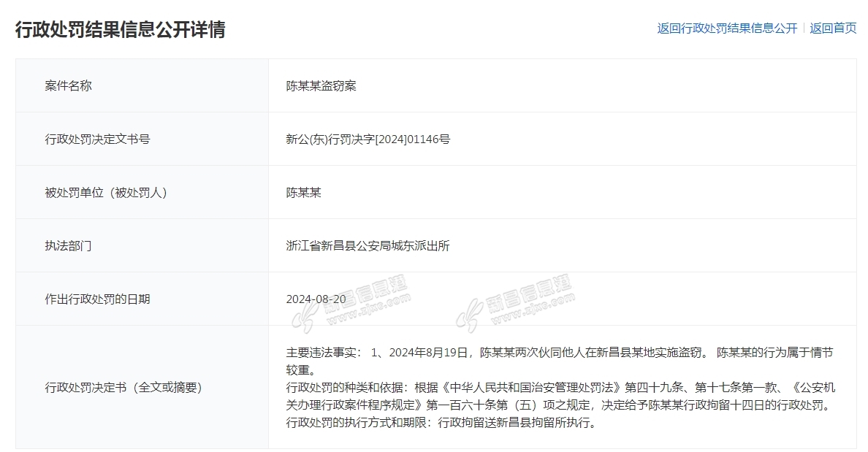Image resolution: width=868 pixels, height=452 pixels.
Task: Select the 行政处罚决定书（全文或摘要） label
Action: click(123, 387)
